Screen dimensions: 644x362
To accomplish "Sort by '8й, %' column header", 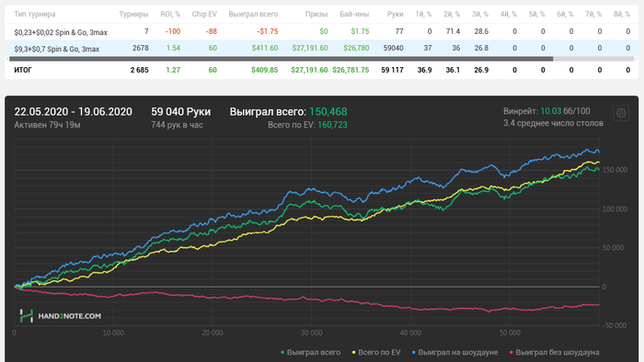I will click(622, 14).
